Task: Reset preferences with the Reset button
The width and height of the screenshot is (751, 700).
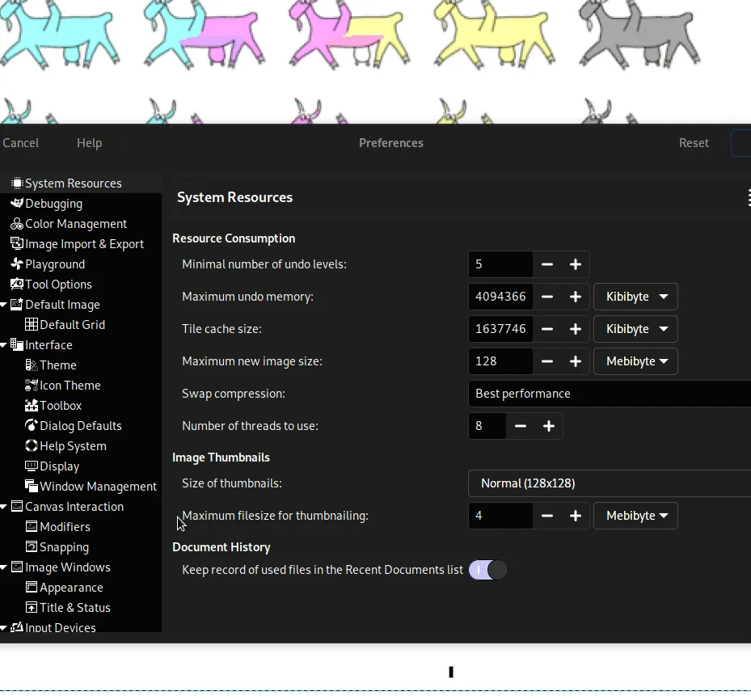Action: click(x=694, y=143)
